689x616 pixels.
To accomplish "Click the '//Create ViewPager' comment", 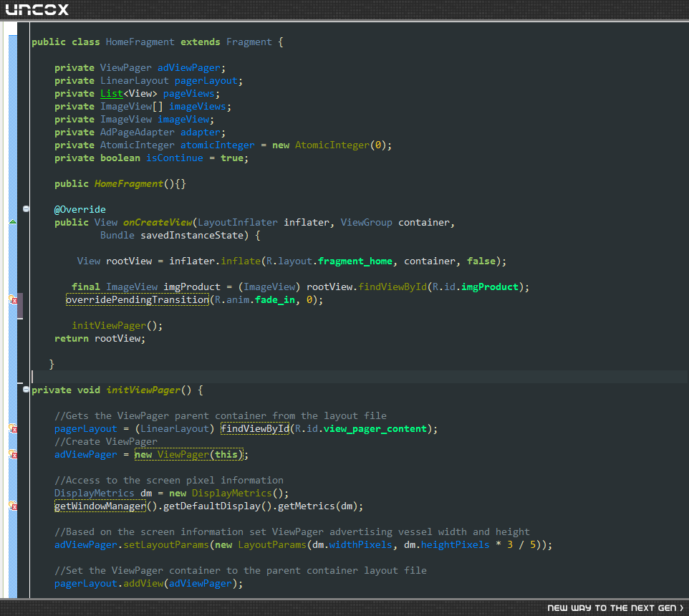I will [x=106, y=441].
